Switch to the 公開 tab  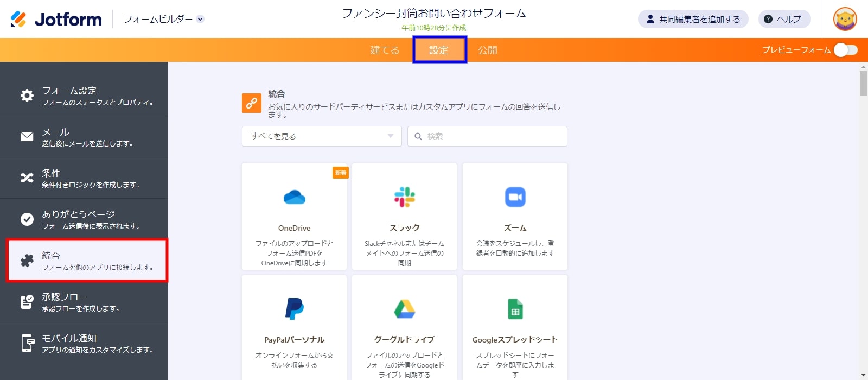tap(487, 50)
